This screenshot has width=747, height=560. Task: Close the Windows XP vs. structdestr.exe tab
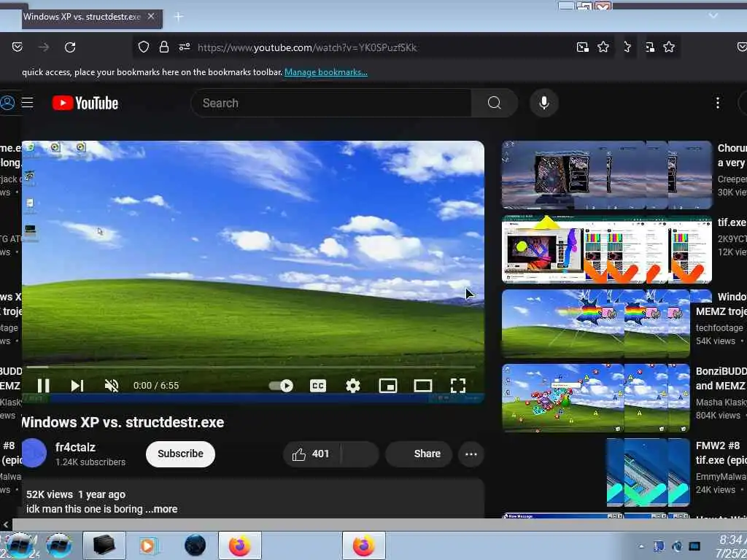[151, 16]
